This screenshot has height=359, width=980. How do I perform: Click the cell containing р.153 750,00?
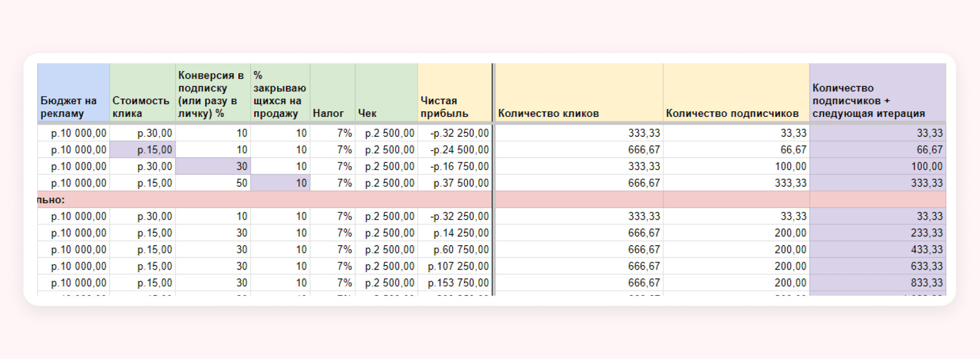pos(454,283)
